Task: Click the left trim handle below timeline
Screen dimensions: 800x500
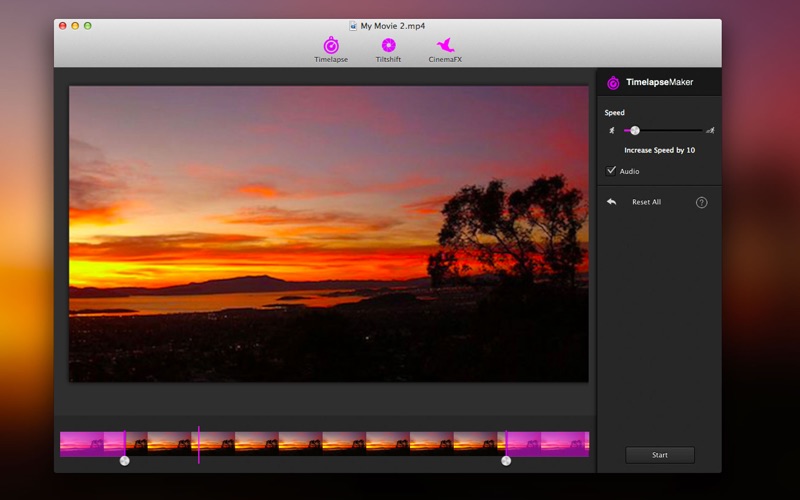Action: 125,461
